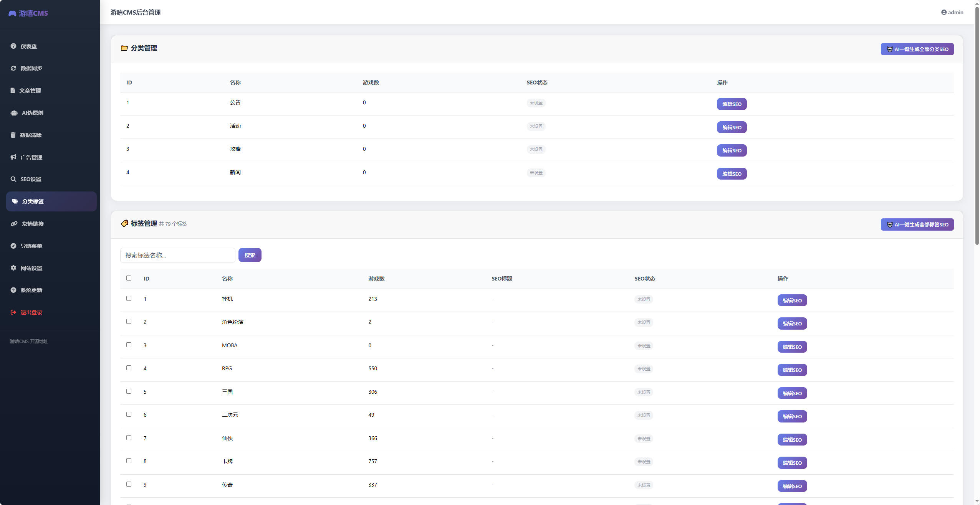Check the box for tag 二次元
The width and height of the screenshot is (980, 505).
pyautogui.click(x=129, y=414)
